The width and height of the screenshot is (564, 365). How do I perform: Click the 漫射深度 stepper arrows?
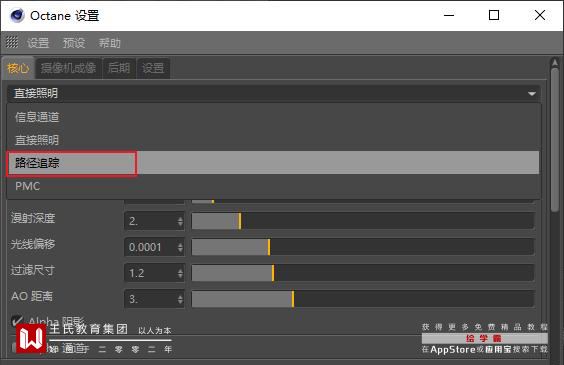[180, 221]
